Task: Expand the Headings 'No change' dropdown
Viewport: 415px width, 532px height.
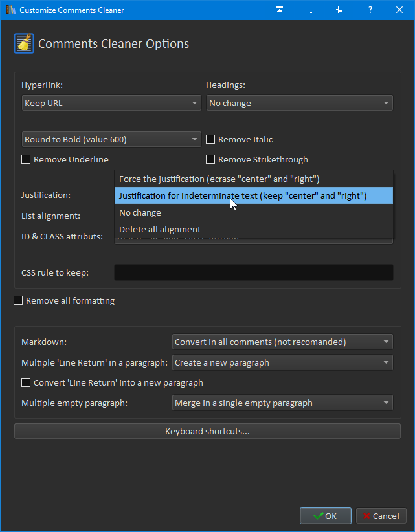Action: 300,103
